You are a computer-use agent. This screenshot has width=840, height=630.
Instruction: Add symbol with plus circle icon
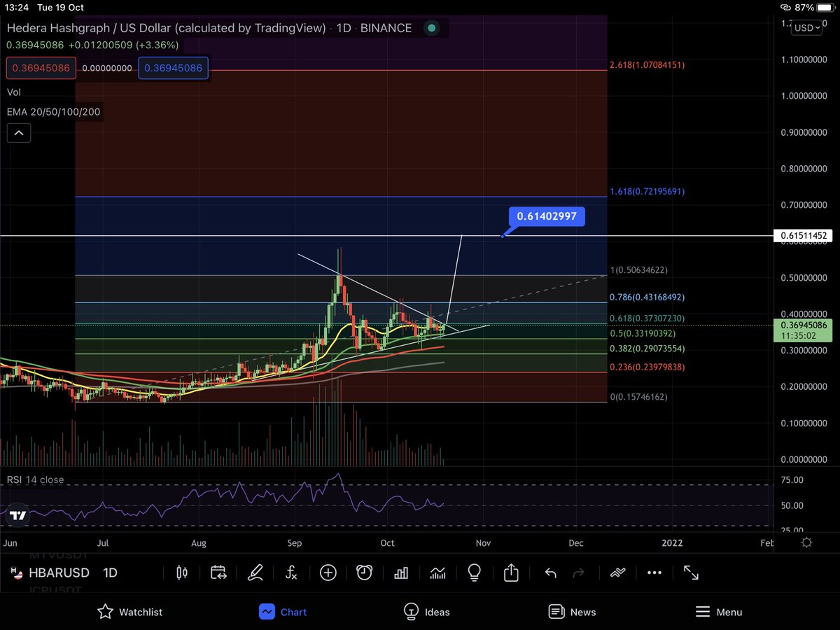328,573
